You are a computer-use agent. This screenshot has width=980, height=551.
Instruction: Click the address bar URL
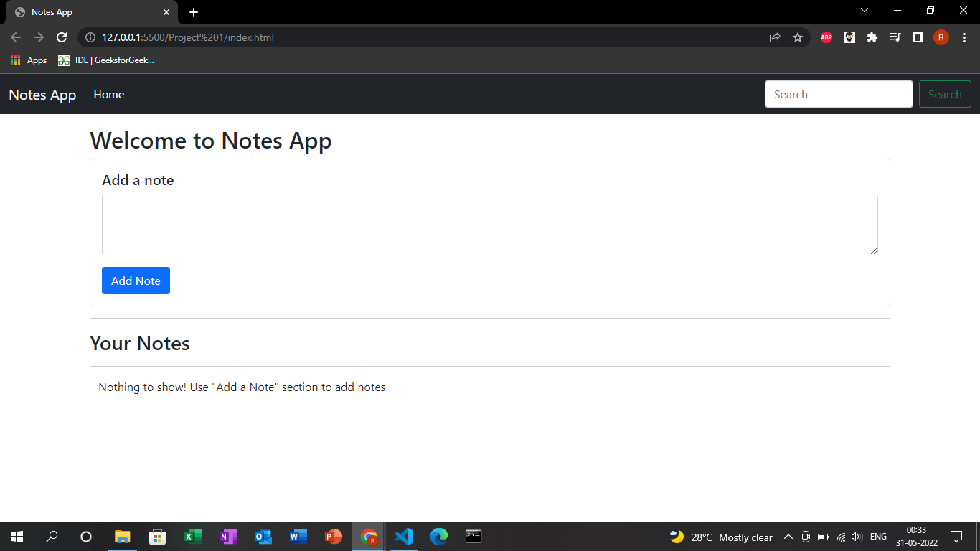(188, 37)
